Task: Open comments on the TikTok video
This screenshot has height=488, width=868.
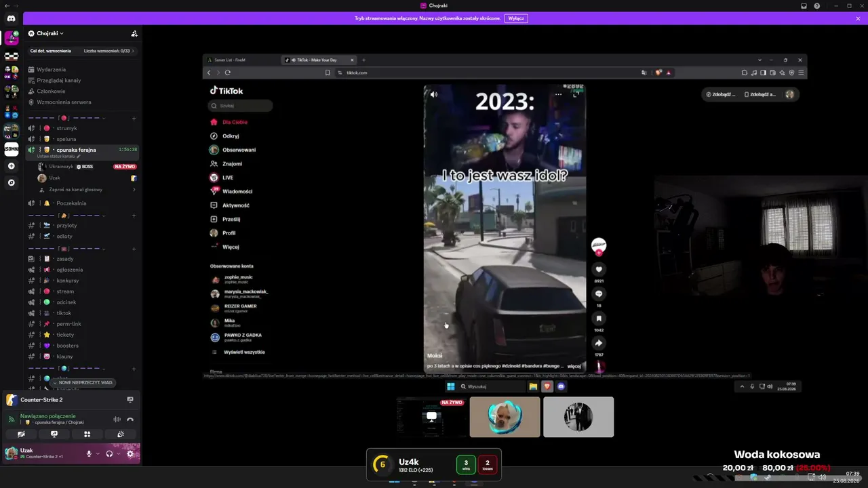Action: point(599,293)
